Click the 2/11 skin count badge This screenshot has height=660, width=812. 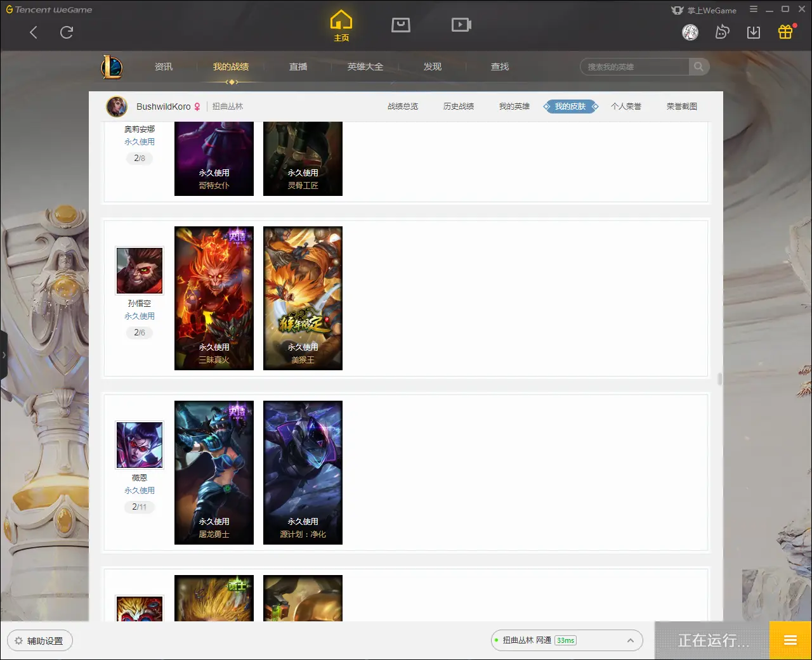tap(140, 507)
